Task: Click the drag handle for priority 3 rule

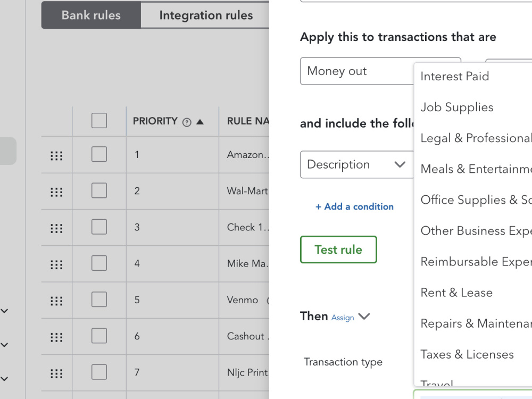Action: (56, 228)
